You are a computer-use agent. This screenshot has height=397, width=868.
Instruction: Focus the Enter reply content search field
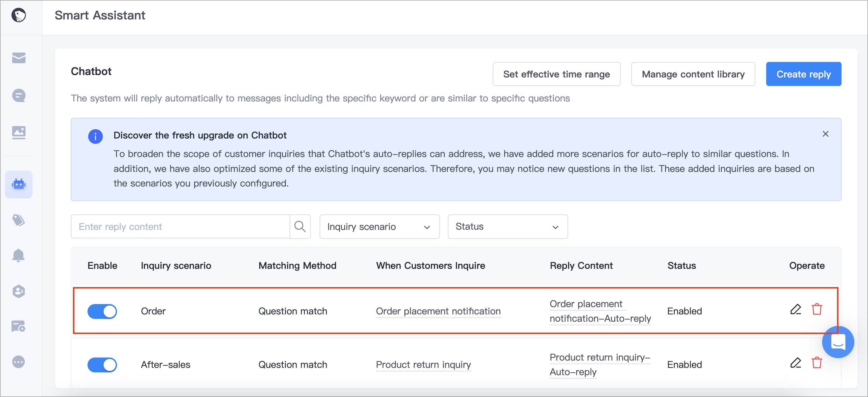coord(180,227)
